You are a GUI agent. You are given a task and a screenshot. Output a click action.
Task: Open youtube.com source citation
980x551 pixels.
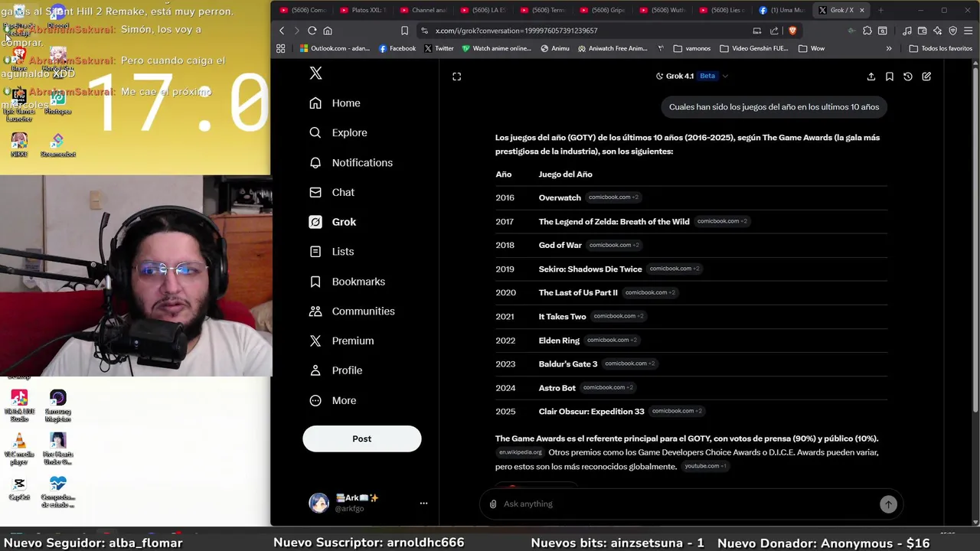coord(705,466)
